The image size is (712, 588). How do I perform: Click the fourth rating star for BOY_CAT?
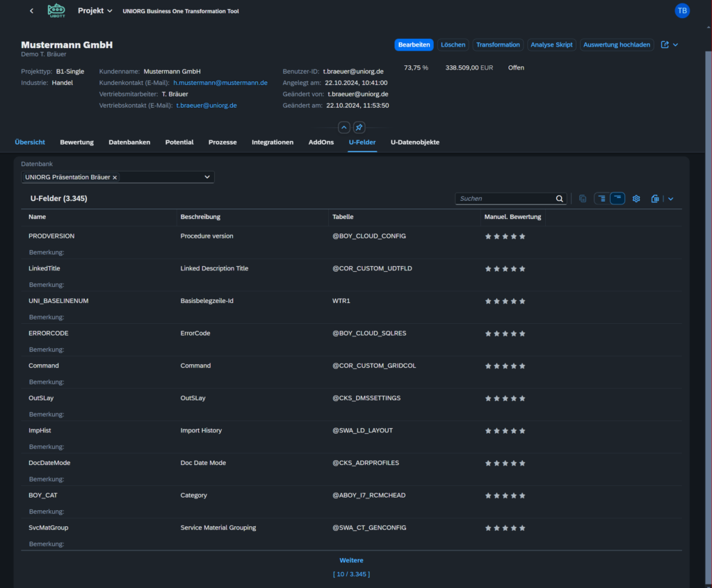coord(514,496)
